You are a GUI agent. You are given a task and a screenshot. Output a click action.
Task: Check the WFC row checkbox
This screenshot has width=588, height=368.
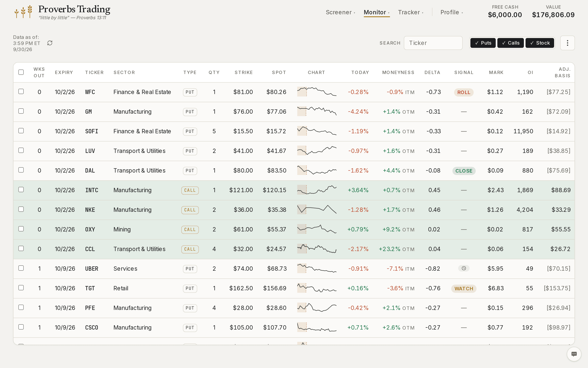click(21, 92)
